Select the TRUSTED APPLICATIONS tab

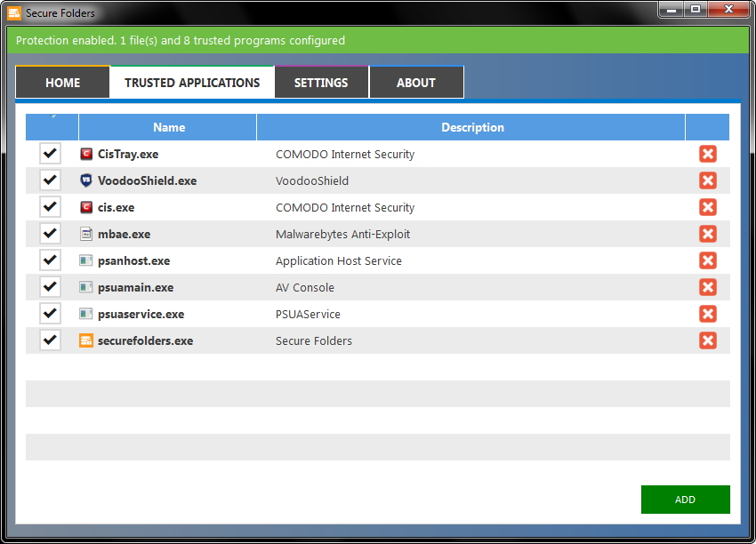pyautogui.click(x=192, y=83)
